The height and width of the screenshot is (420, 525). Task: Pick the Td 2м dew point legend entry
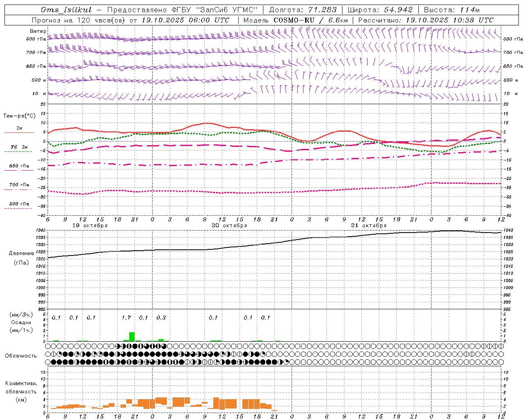[19, 147]
